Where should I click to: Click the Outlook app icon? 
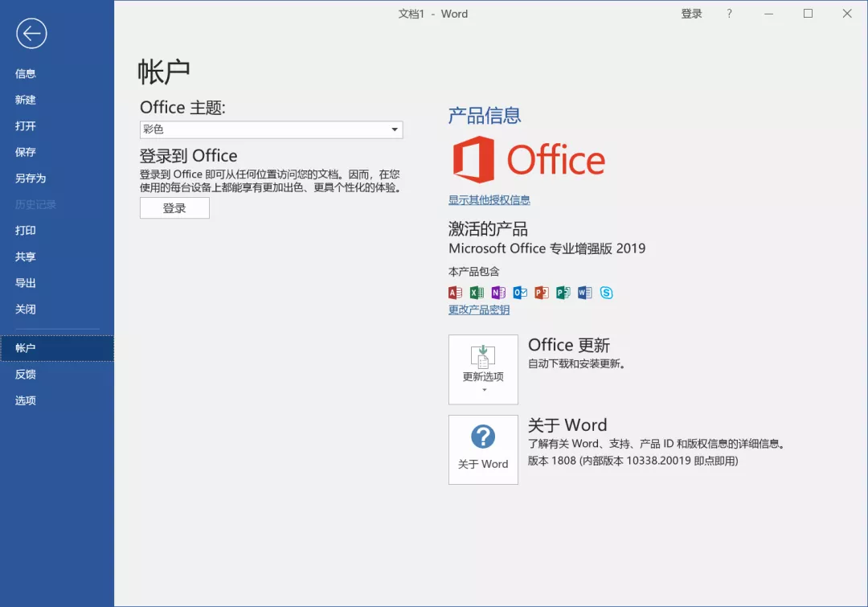[520, 293]
